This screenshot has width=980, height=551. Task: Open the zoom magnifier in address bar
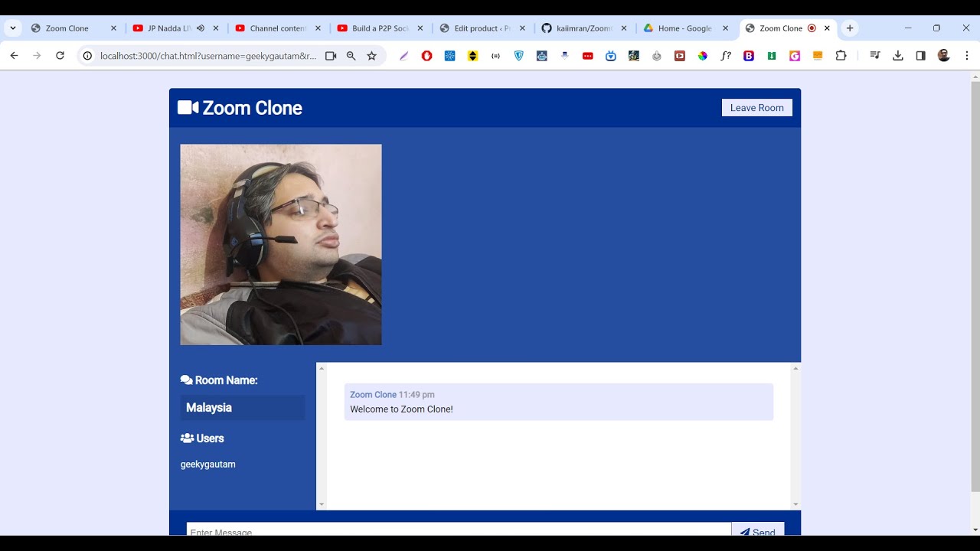(351, 56)
